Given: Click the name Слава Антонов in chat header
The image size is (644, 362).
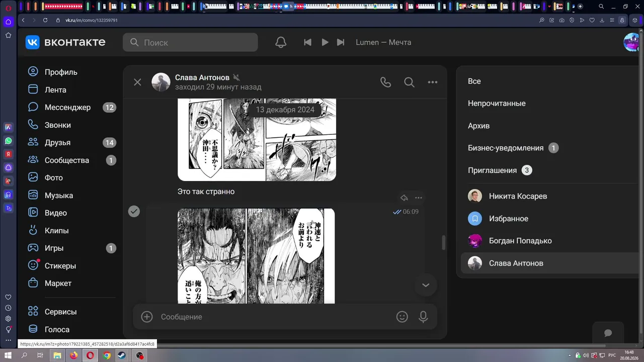Looking at the screenshot, I should click(202, 77).
